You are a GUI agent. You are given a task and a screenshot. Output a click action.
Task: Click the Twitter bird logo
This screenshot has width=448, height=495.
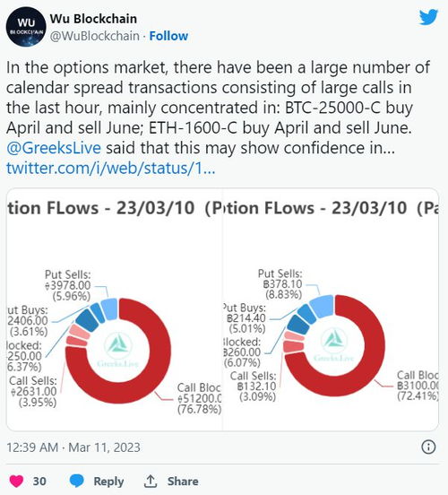click(x=428, y=17)
